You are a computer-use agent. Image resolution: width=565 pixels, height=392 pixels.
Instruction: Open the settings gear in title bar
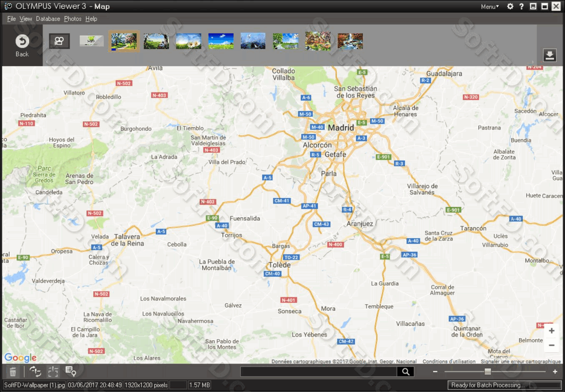510,6
